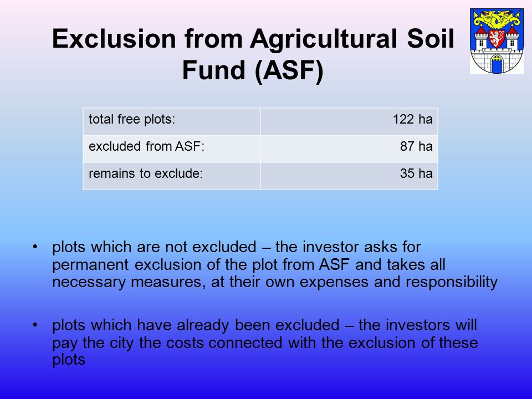Click the word 'Fund (ASF)' in title
The width and height of the screenshot is (532, 399).
tap(253, 70)
